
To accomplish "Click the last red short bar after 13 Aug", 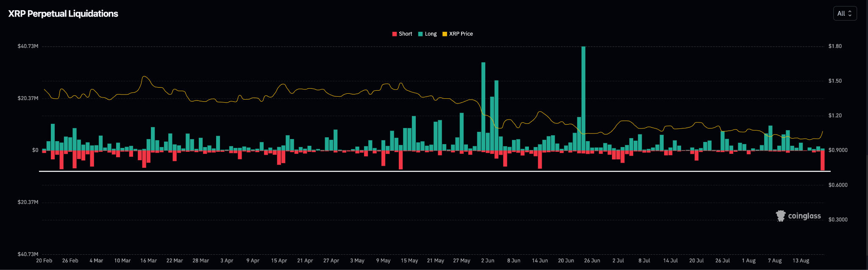I will [x=823, y=161].
